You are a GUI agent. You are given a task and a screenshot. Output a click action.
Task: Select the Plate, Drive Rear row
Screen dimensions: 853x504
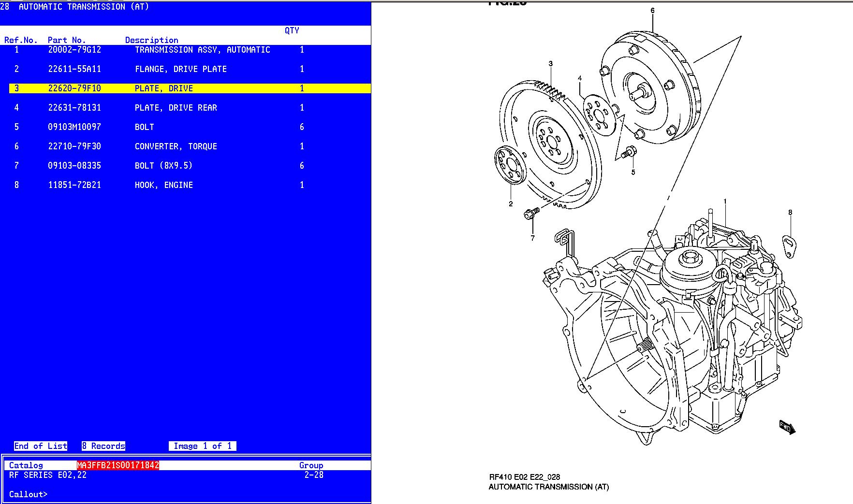tap(176, 108)
